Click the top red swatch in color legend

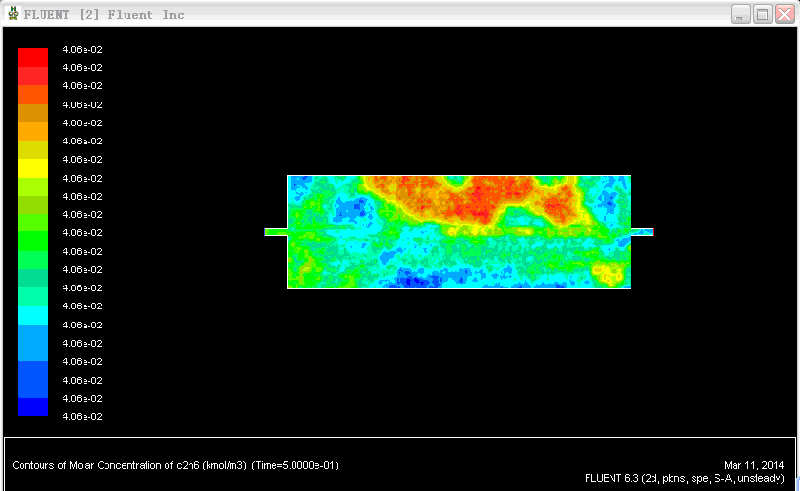tap(33, 58)
